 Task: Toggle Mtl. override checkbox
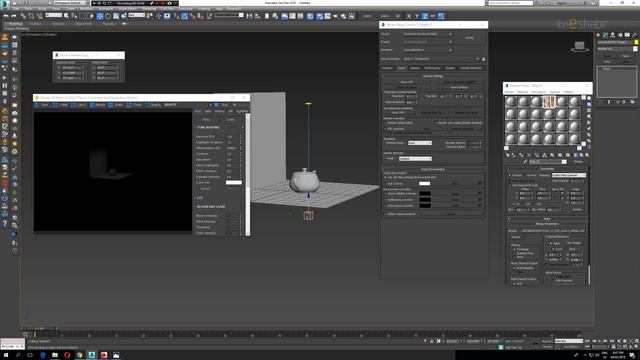(x=385, y=129)
